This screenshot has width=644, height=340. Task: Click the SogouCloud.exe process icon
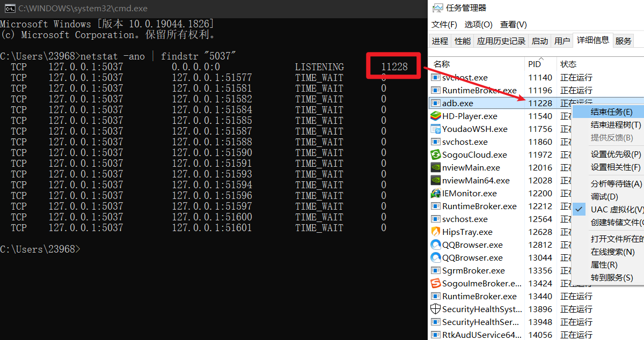coord(436,154)
